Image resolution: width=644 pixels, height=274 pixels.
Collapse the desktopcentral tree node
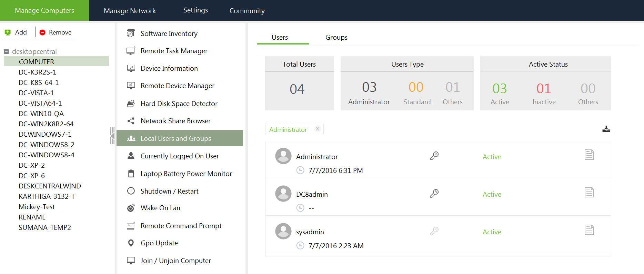[6, 52]
